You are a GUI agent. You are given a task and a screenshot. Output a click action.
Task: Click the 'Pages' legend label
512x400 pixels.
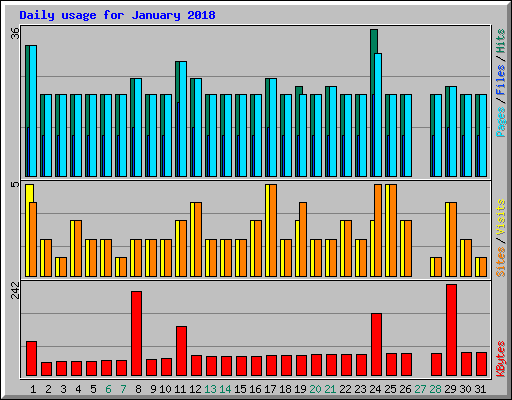[501, 122]
